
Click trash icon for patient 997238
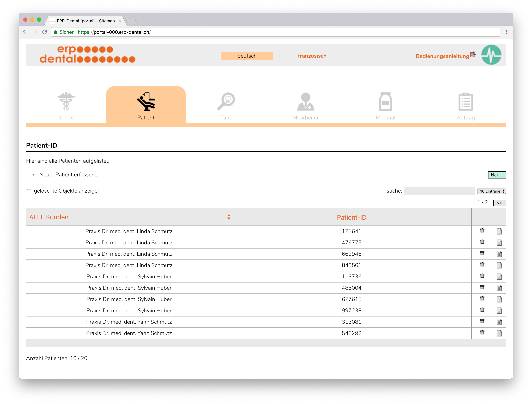(482, 310)
